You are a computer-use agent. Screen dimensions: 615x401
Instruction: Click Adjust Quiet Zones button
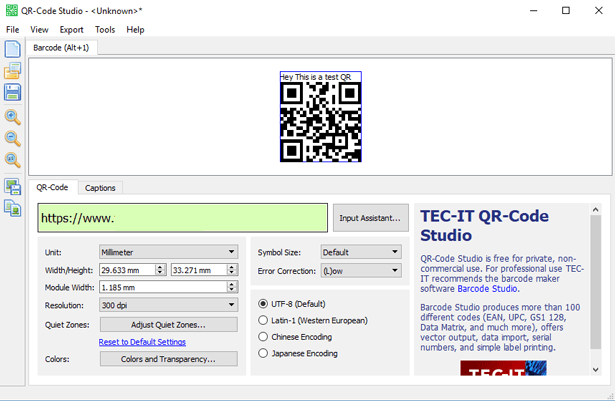pos(169,325)
